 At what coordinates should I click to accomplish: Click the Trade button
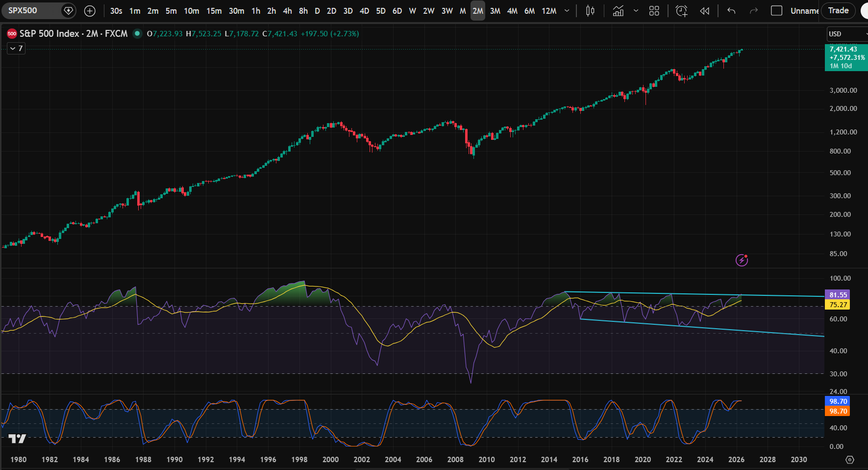click(838, 10)
